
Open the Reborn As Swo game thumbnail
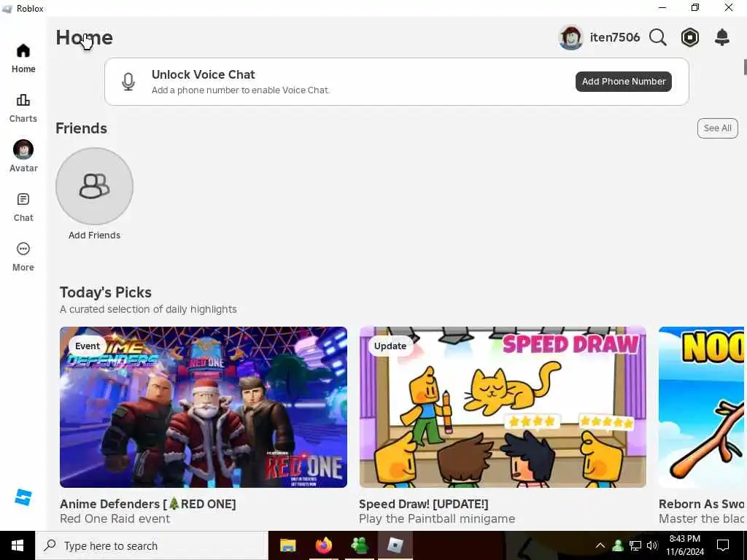tap(701, 407)
